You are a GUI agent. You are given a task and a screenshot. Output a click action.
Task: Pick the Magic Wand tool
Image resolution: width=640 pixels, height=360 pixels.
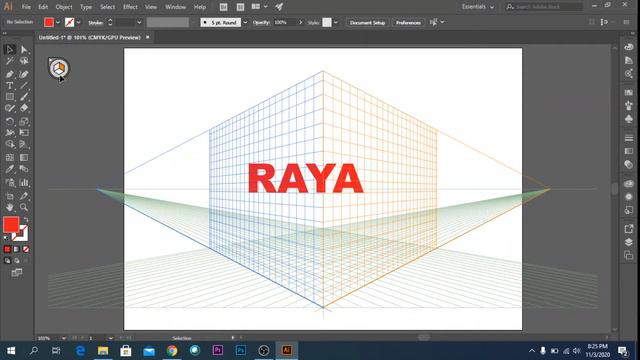tap(10, 61)
